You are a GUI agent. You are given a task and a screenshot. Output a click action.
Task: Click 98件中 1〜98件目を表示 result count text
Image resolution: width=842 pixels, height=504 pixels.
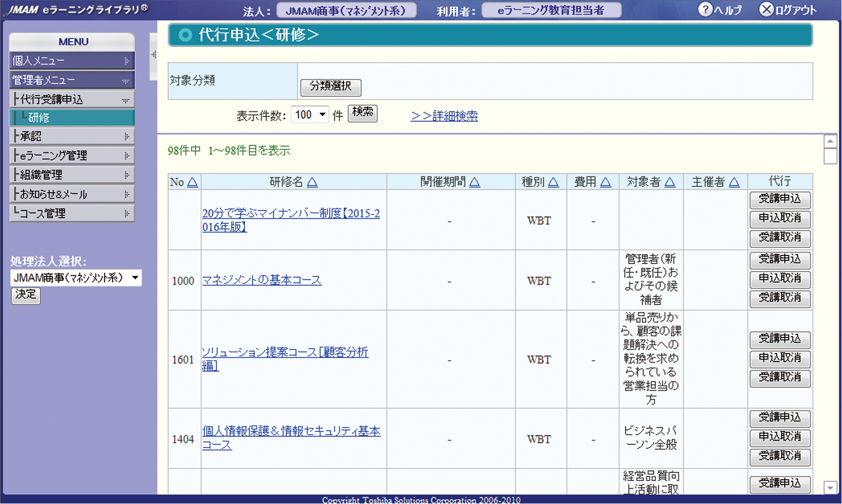click(229, 150)
